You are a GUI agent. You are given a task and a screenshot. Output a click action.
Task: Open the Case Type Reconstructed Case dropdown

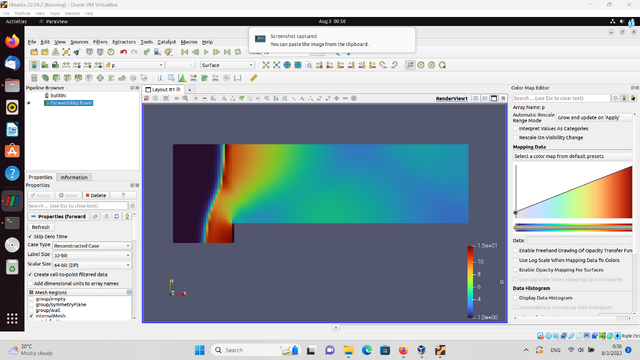(x=91, y=246)
